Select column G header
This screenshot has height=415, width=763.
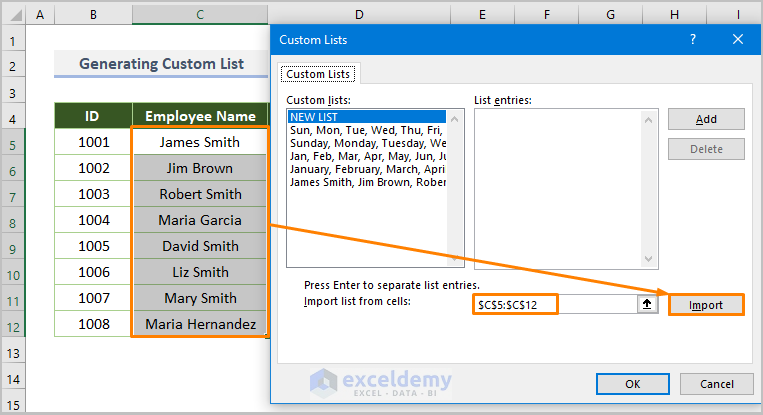coord(610,15)
